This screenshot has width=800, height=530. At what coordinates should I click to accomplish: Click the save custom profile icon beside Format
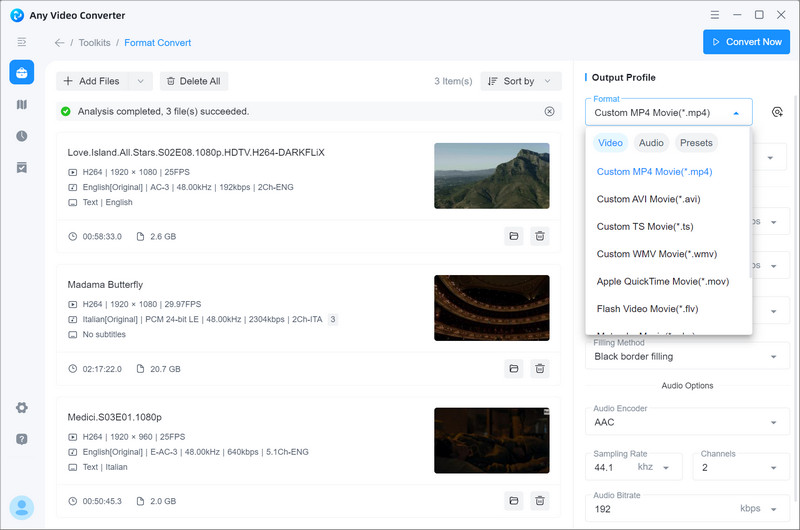(x=777, y=113)
